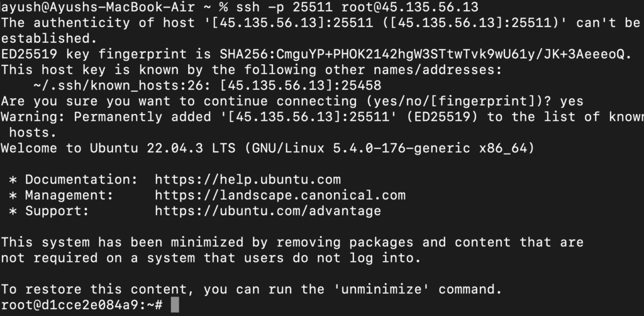Follow the https://ubuntu.com/advantage support link
This screenshot has height=316, width=644.
[x=267, y=212]
